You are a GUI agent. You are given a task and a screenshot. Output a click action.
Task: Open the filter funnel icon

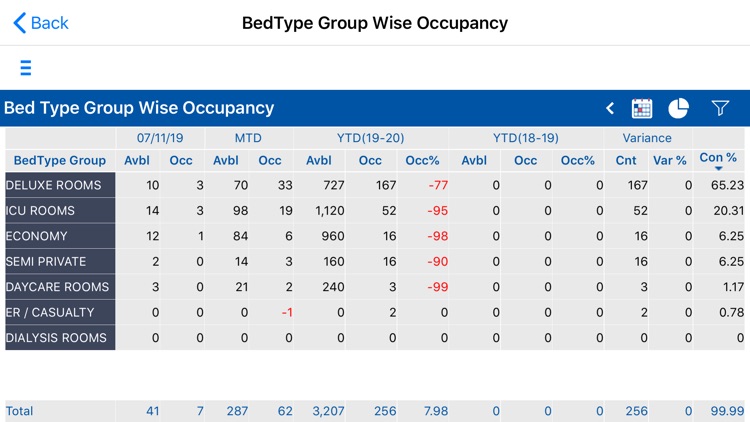coord(720,108)
